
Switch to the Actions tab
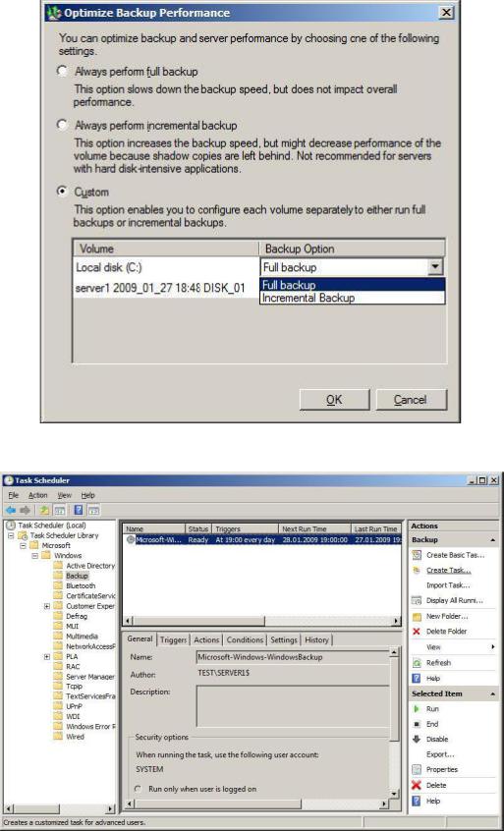[x=206, y=640]
